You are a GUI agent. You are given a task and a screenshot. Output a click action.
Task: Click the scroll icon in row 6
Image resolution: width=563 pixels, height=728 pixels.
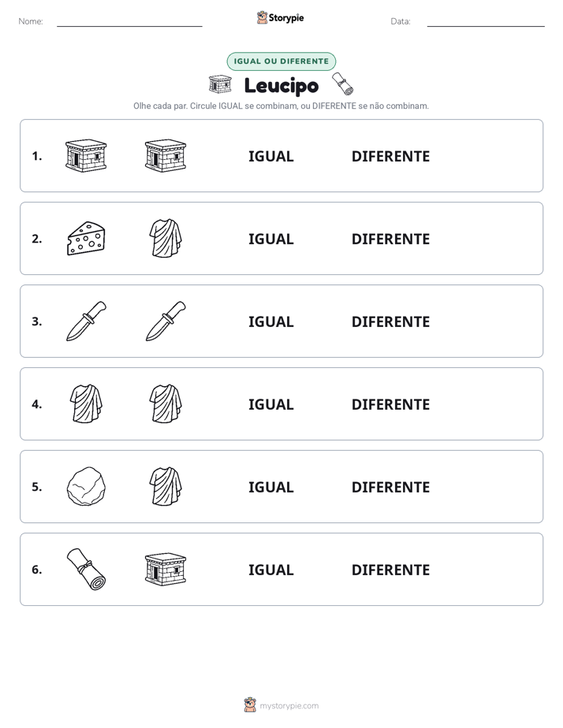(x=86, y=569)
